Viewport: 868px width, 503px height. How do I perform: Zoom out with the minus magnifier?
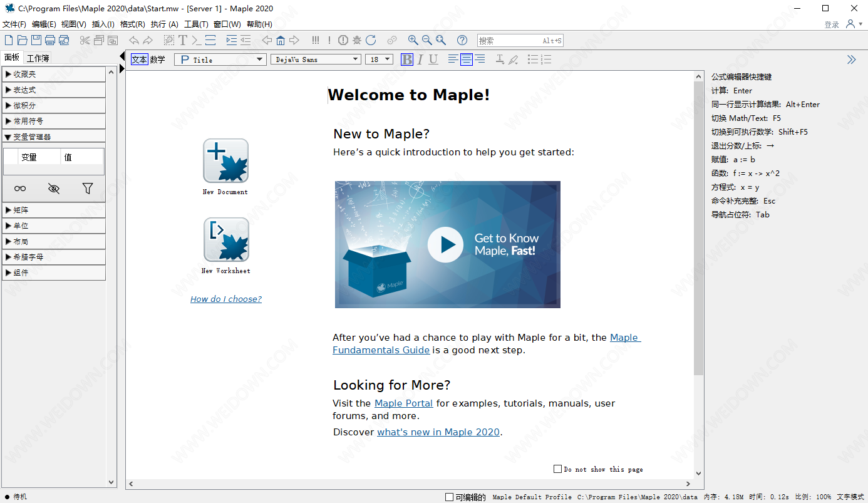(427, 40)
